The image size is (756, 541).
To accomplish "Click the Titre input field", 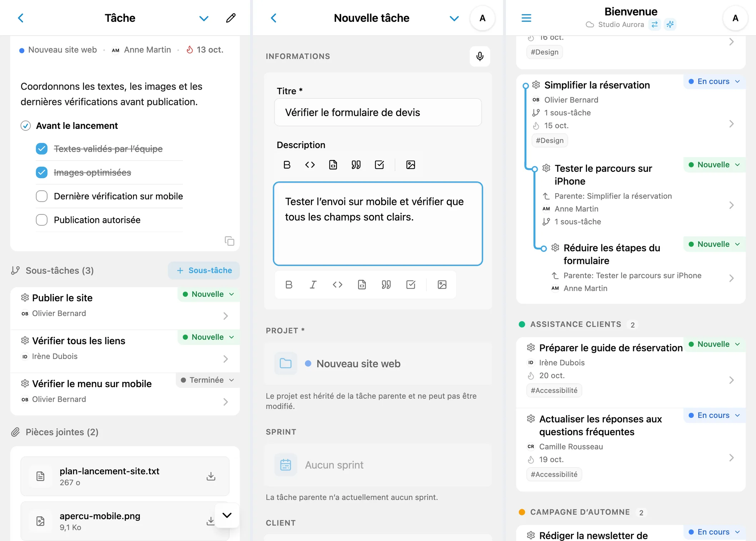I will tap(378, 112).
